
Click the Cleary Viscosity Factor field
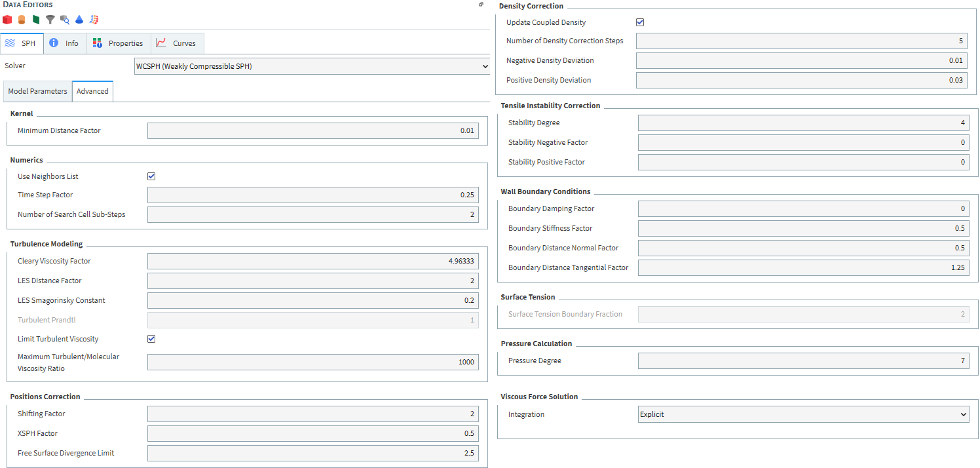click(313, 261)
